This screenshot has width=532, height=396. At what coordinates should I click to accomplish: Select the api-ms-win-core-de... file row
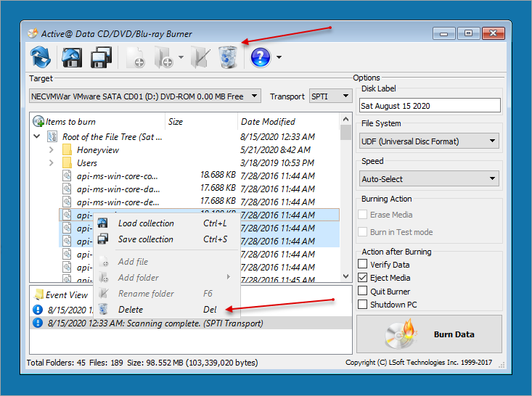point(199,202)
